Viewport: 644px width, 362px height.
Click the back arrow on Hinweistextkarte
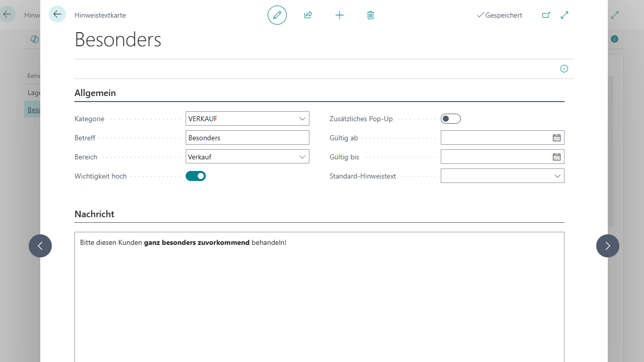57,15
